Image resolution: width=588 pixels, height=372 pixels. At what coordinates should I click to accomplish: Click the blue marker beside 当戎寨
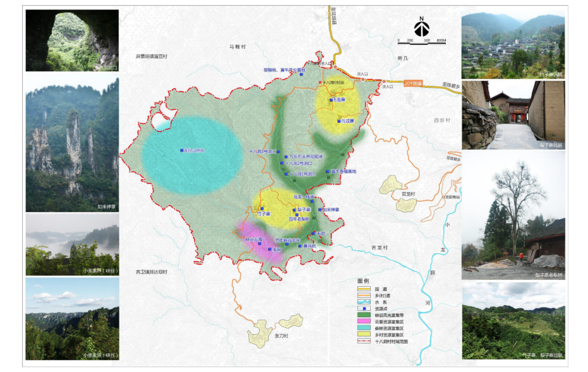pos(339,121)
